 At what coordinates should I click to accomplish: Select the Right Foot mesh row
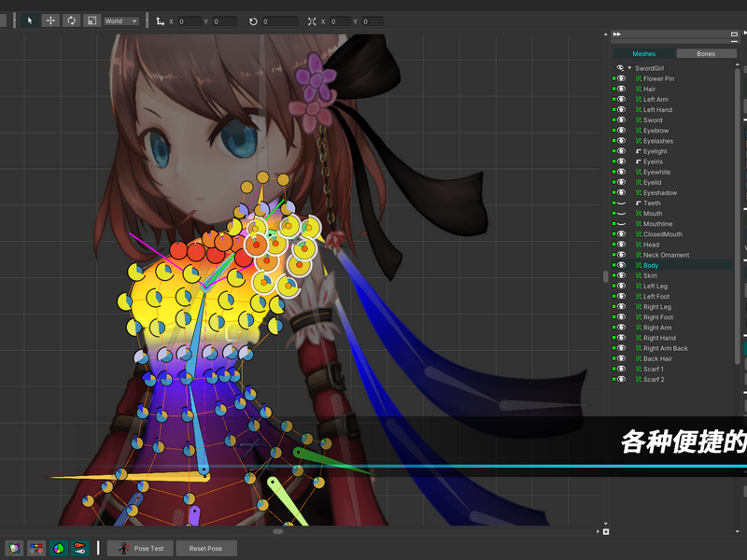[673, 317]
